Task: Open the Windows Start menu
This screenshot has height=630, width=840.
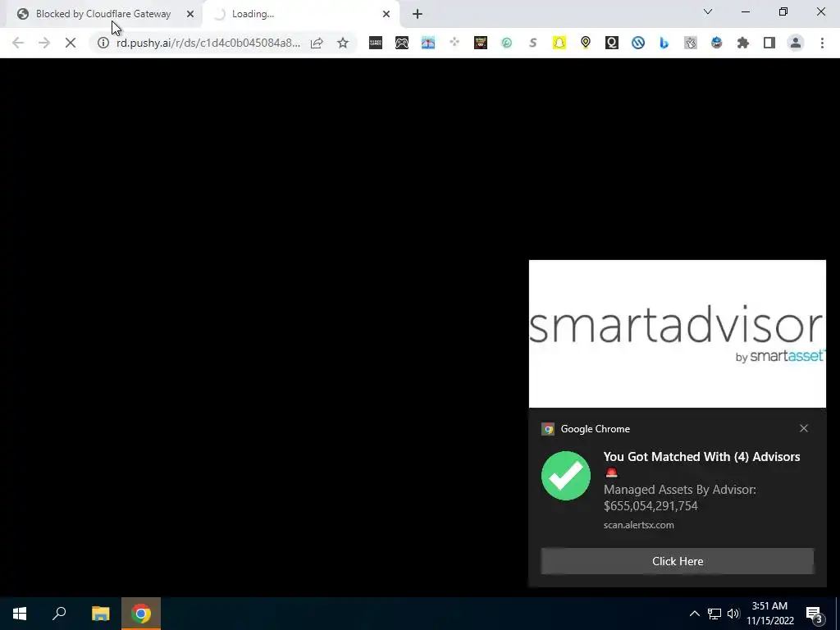Action: [20, 614]
